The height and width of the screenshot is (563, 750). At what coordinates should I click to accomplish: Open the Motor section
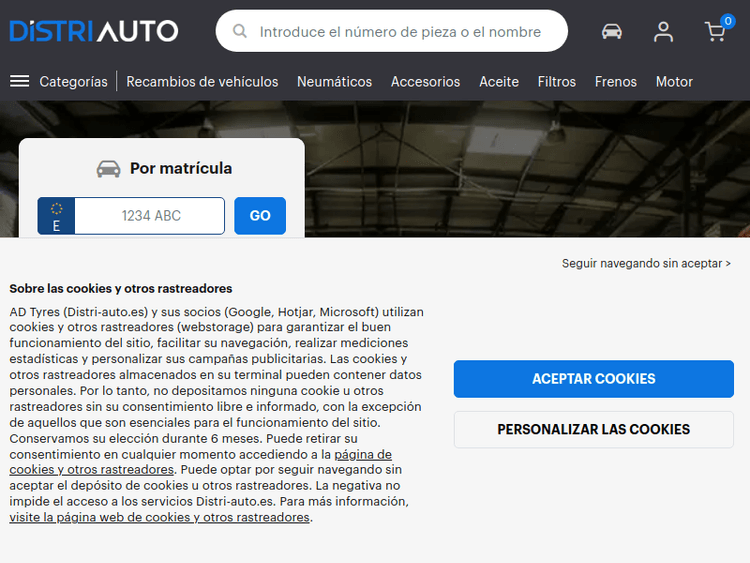[674, 82]
